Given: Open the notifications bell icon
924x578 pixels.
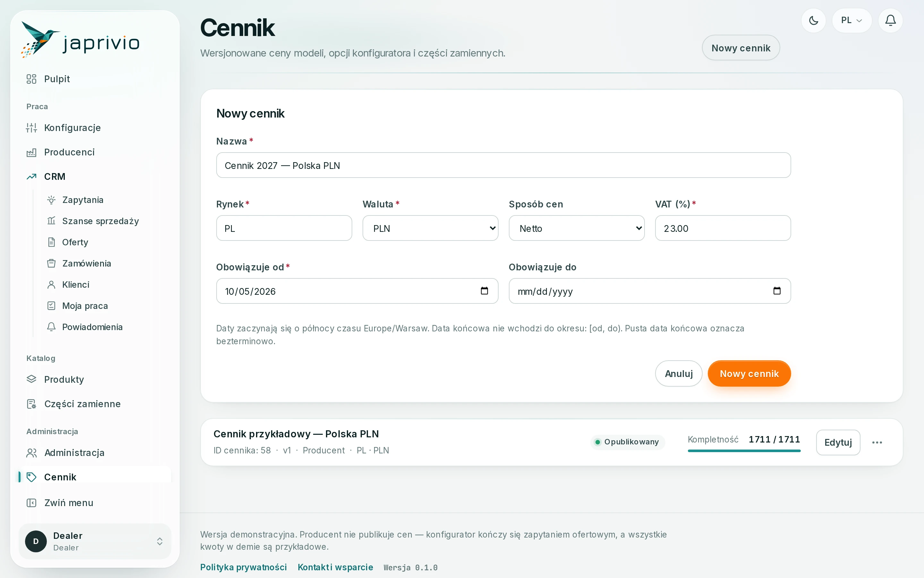Looking at the screenshot, I should tap(890, 21).
